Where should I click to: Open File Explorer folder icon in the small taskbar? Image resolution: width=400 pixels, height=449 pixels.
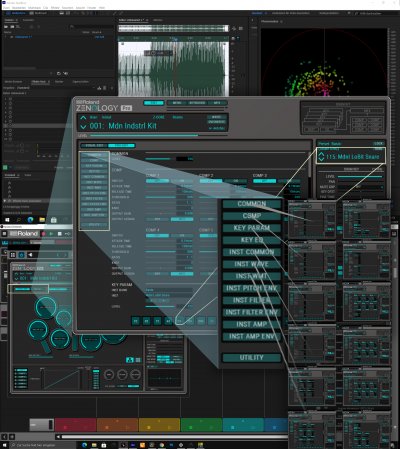42,220
